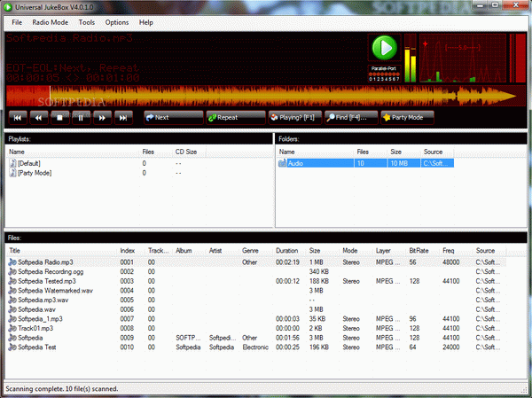Select file Softpedia.wav
Screen dimensions: 532x398
(36, 309)
